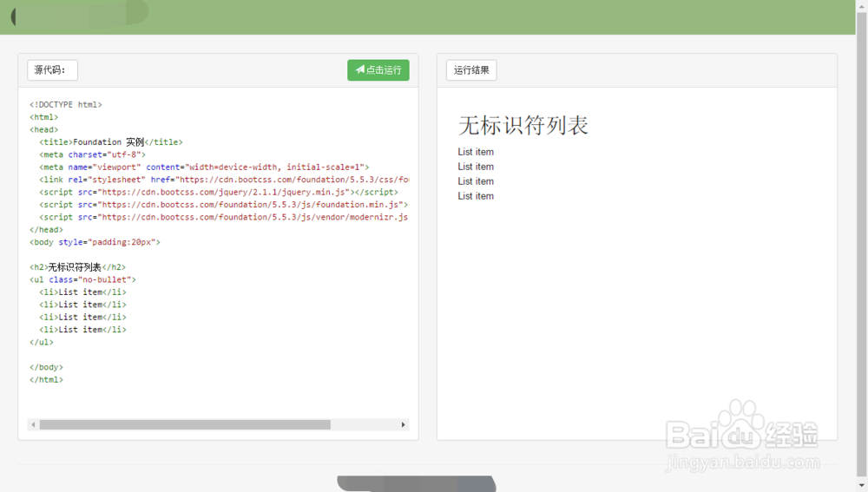Image resolution: width=868 pixels, height=492 pixels.
Task: Click the jquery.min.js script line
Action: click(219, 192)
